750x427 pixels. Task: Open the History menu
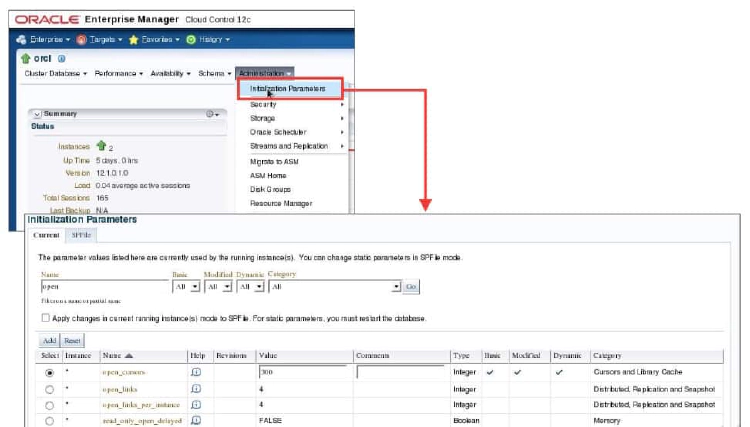214,40
